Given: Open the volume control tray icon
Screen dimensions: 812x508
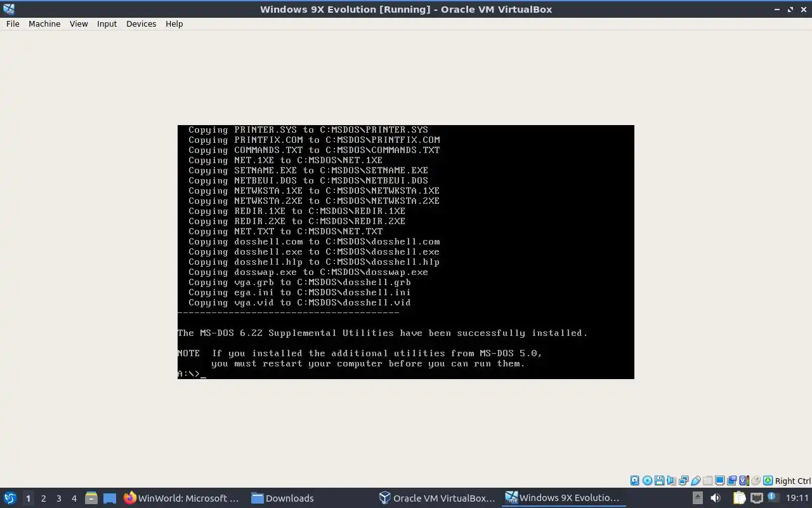Looking at the screenshot, I should (x=716, y=498).
